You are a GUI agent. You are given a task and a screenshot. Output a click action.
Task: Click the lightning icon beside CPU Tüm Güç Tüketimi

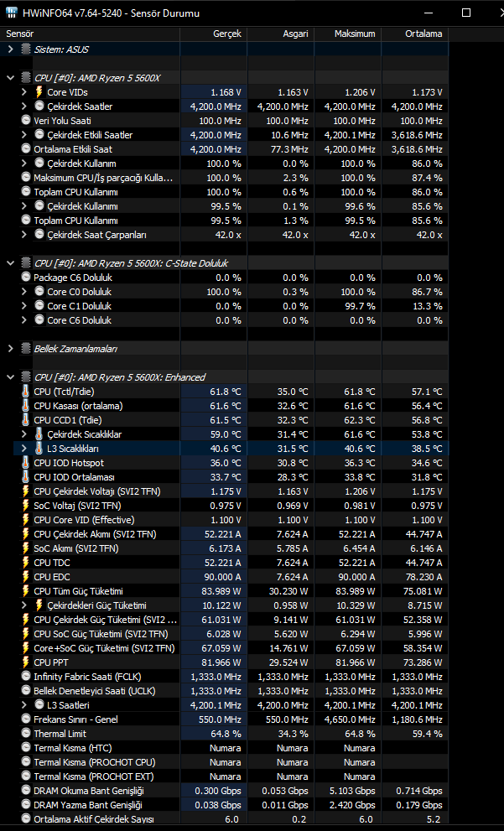pyautogui.click(x=25, y=591)
